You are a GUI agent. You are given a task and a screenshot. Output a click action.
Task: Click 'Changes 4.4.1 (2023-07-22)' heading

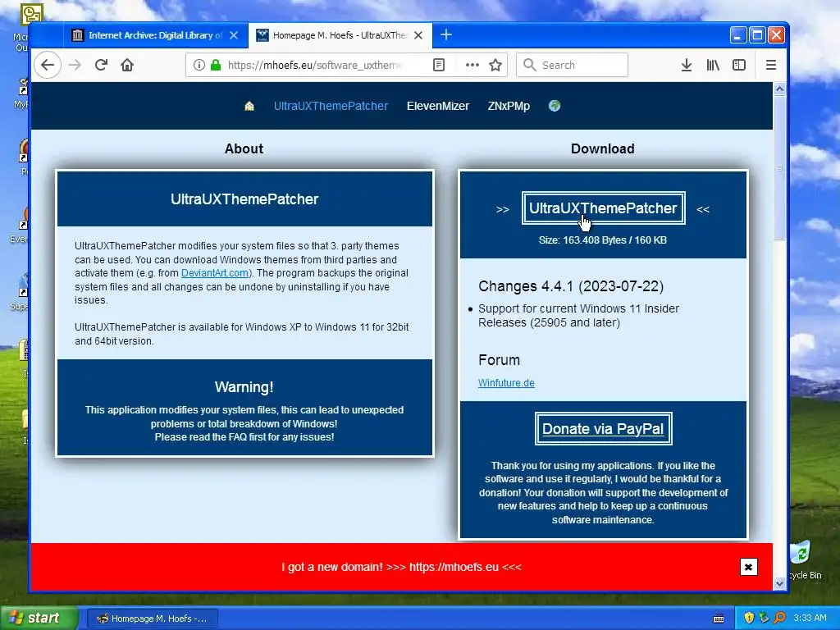571,286
